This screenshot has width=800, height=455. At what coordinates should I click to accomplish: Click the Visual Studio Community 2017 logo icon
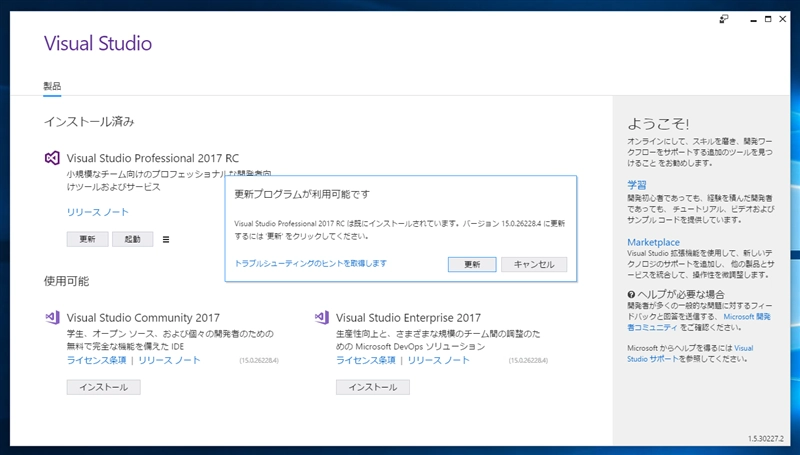click(52, 318)
